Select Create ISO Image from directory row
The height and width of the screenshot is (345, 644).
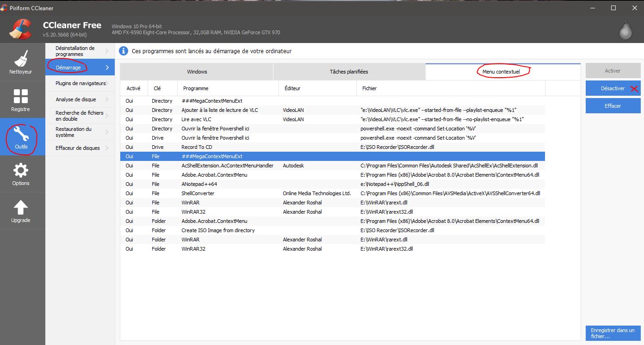point(333,230)
